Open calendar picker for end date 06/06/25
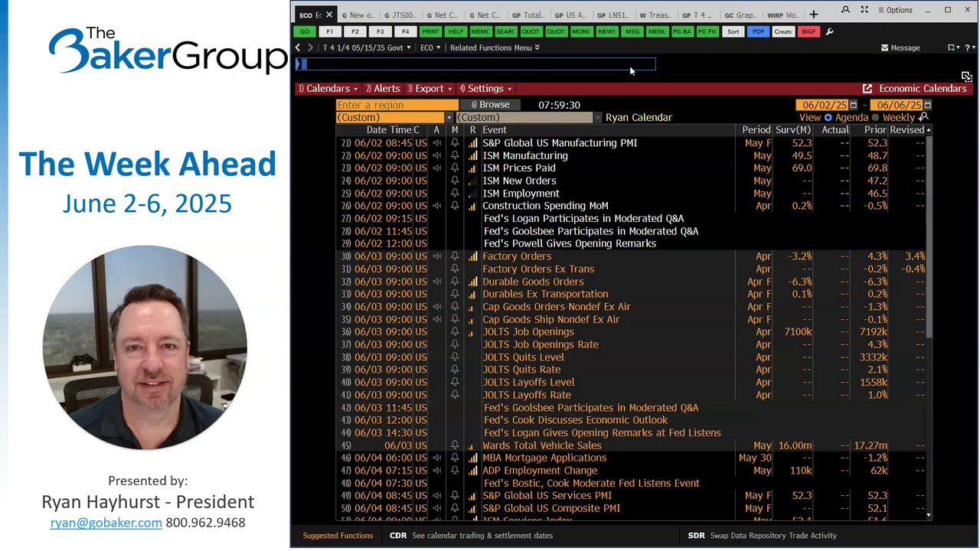The image size is (980, 551). point(927,105)
